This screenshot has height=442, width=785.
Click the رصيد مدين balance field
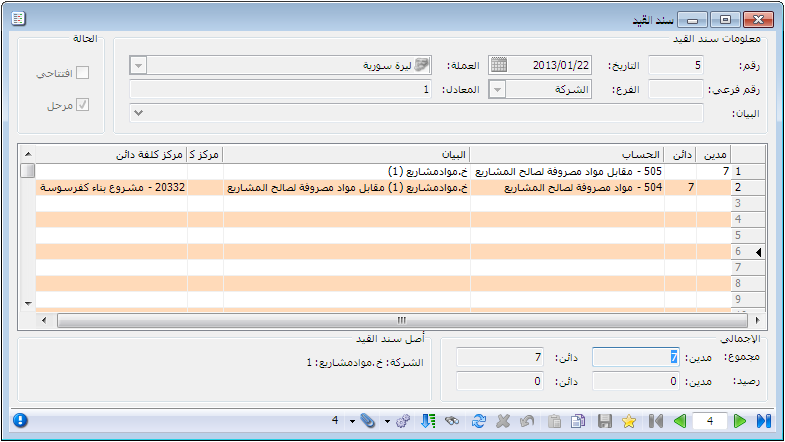(x=636, y=381)
